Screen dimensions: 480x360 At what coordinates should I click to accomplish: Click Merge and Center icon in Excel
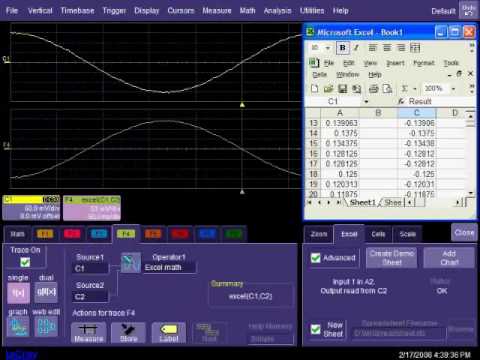415,48
